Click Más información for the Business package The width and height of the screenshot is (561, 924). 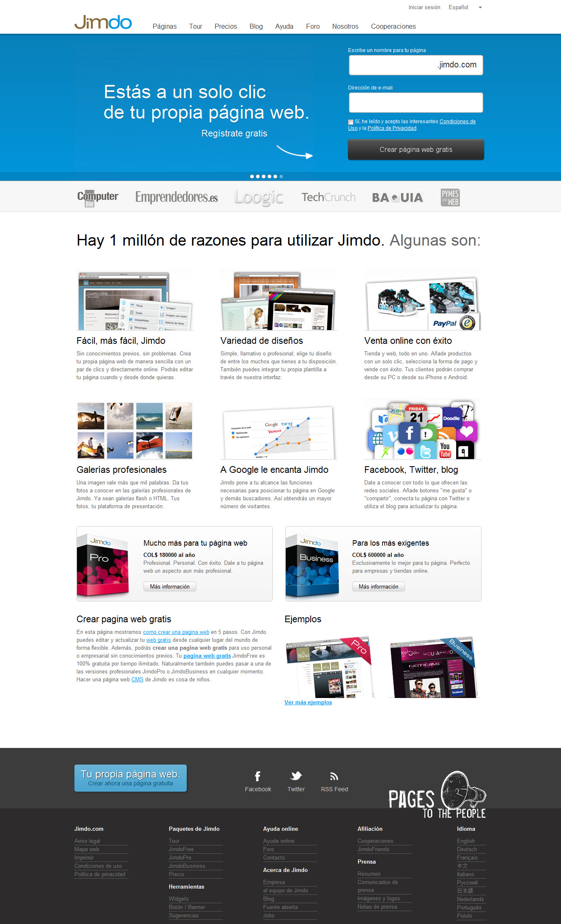[x=378, y=586]
